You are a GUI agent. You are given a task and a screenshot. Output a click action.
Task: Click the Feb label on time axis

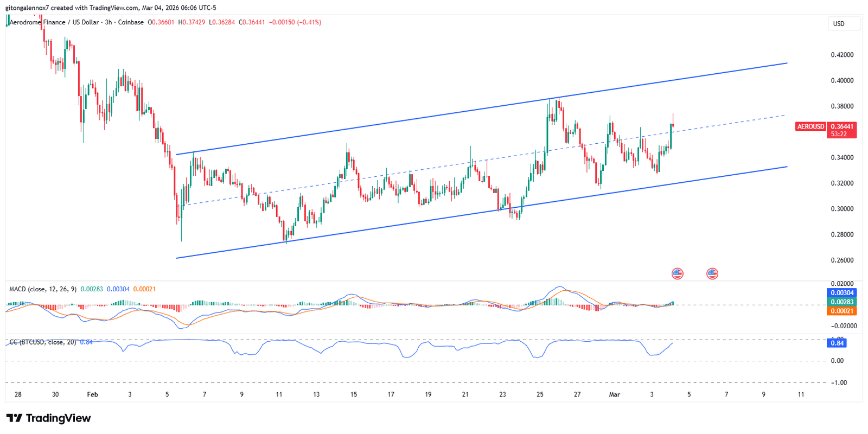[x=92, y=394]
